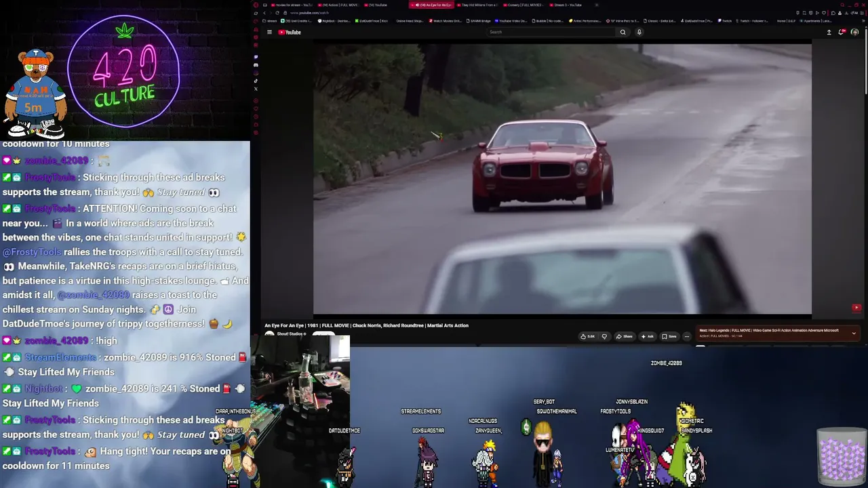Open YouTube notifications bell
Viewport: 868px width, 488px height.
(842, 32)
